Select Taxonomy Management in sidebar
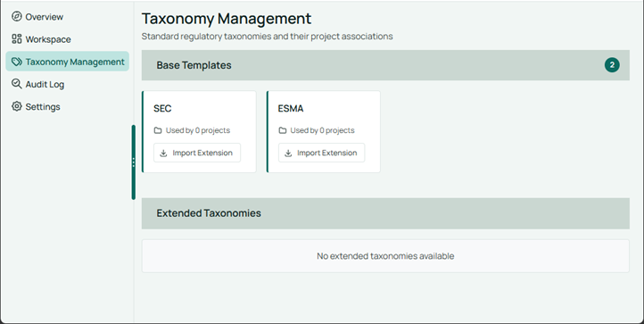The image size is (644, 324). 68,62
